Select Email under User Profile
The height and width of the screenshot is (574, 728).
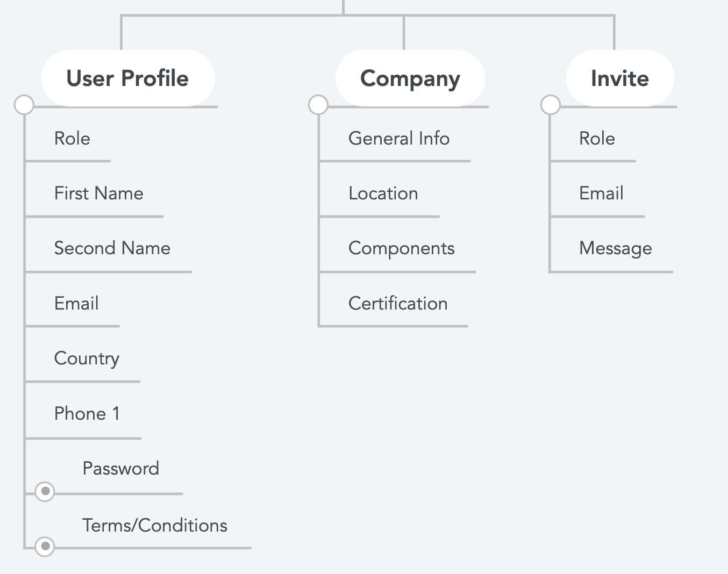pyautogui.click(x=76, y=304)
